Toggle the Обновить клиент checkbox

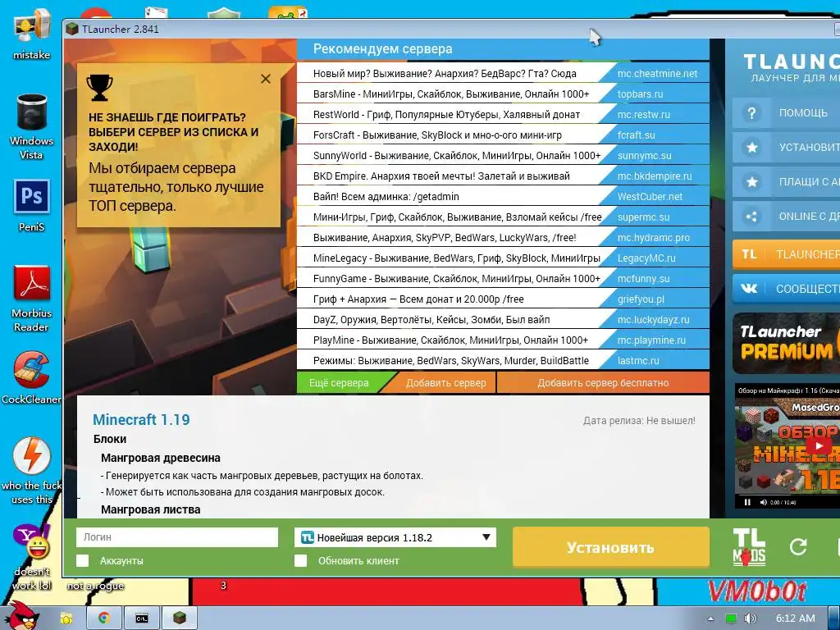coord(300,561)
